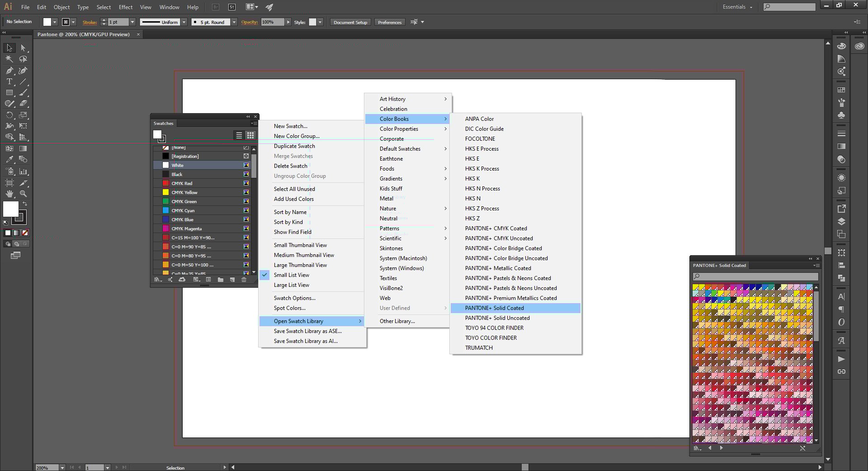The height and width of the screenshot is (471, 868).
Task: Select the Eyedropper tool
Action: coord(9,159)
